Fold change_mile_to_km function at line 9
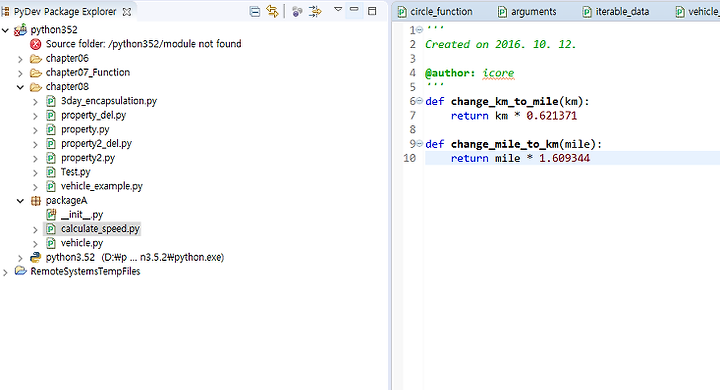Screen dimensions: 720x390 click(419, 144)
